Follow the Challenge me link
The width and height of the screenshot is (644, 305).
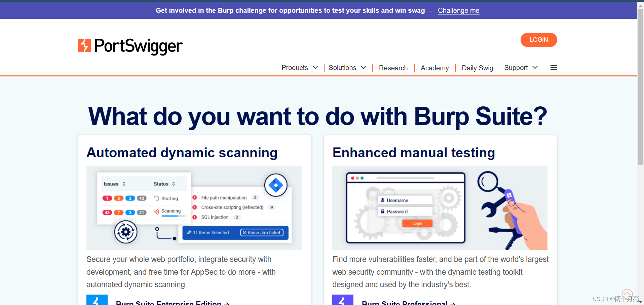(458, 10)
